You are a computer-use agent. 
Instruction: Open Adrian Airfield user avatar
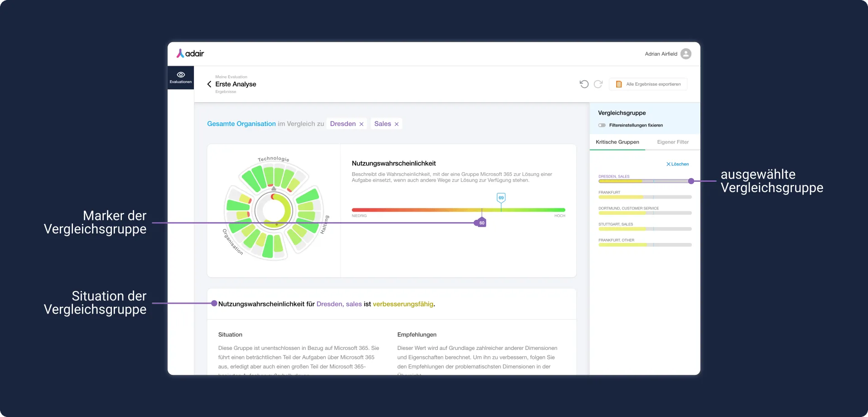click(686, 54)
